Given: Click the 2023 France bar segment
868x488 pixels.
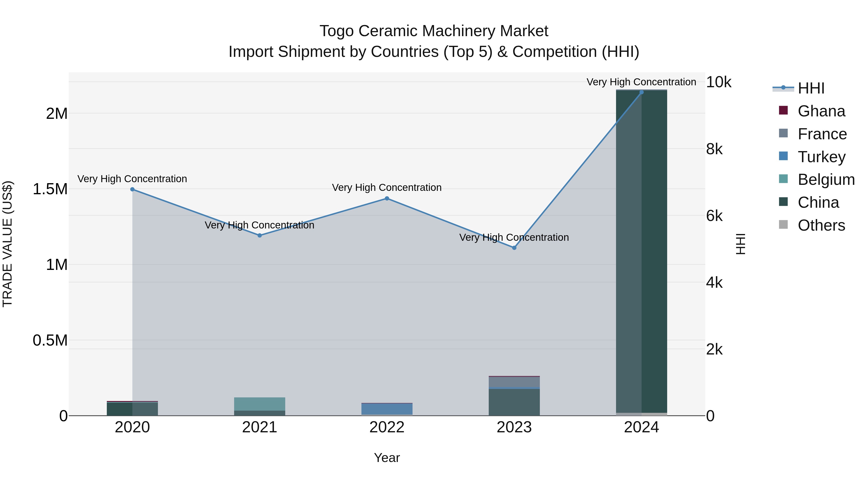Looking at the screenshot, I should (x=514, y=382).
